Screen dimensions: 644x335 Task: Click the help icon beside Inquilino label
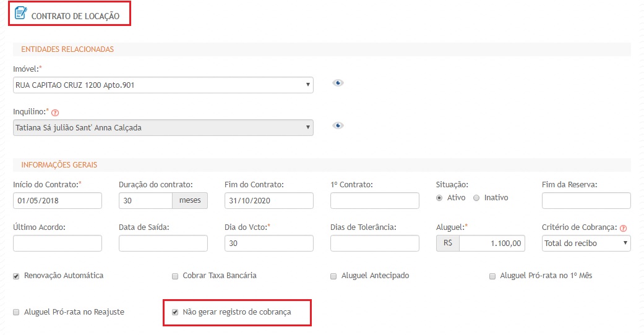coord(55,113)
